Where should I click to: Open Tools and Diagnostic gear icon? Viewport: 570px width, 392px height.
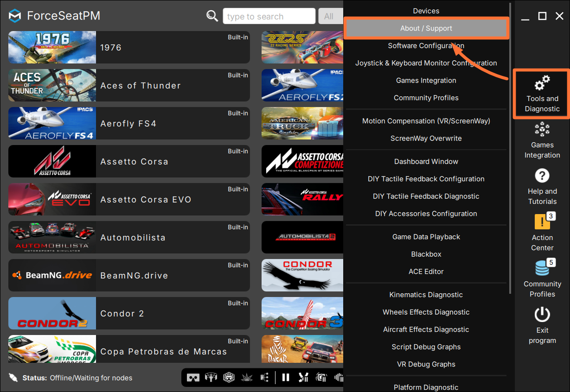[x=542, y=83]
